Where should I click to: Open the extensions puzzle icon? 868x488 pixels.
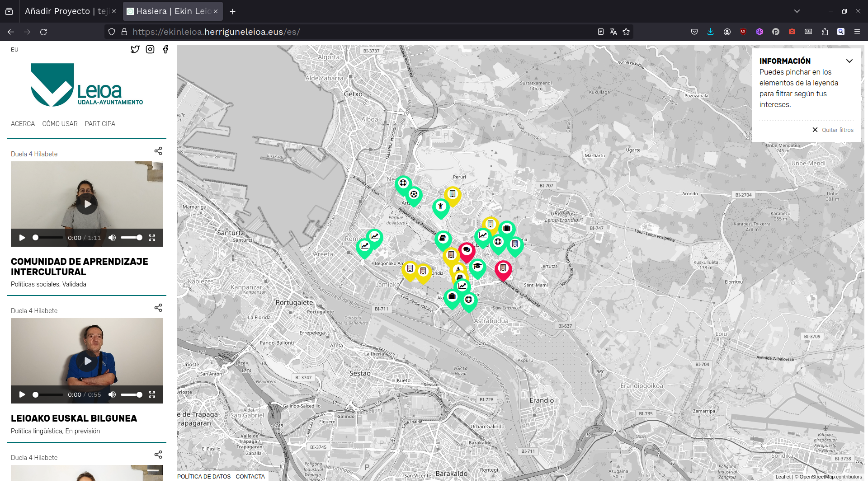[x=825, y=32]
